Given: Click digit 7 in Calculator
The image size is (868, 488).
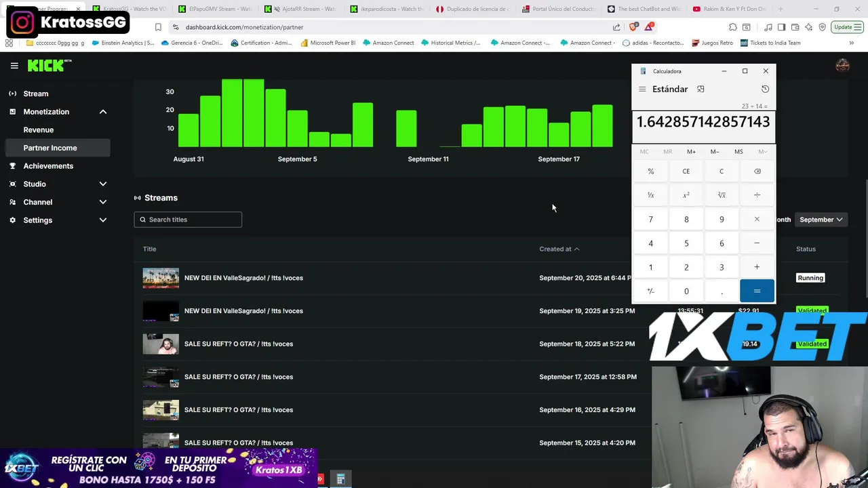Looking at the screenshot, I should (651, 220).
